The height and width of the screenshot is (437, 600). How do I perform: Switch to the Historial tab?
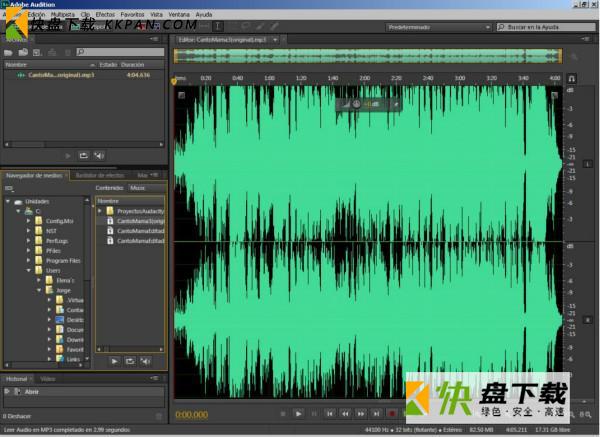click(16, 379)
